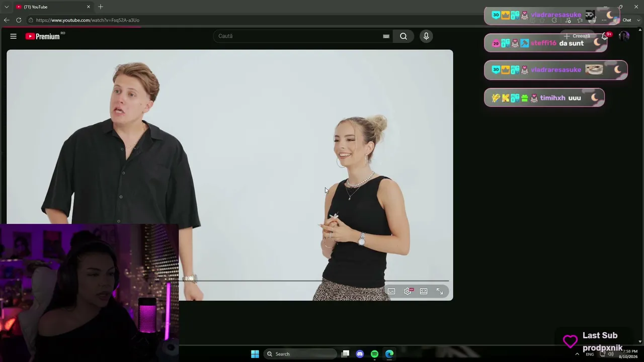Open a new browser tab
644x362 pixels.
click(101, 7)
